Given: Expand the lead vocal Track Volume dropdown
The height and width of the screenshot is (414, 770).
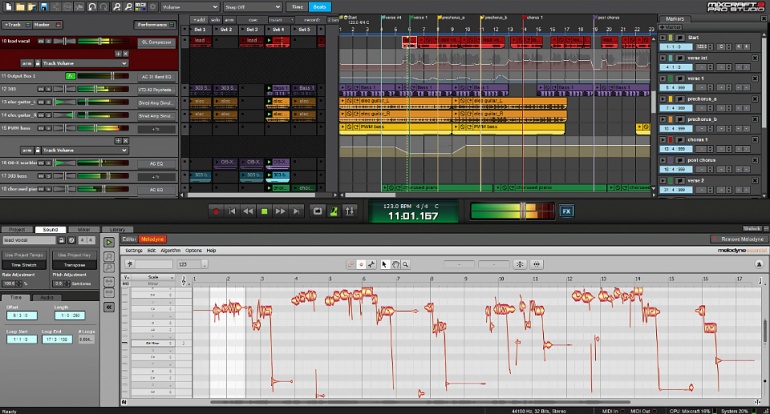Looking at the screenshot, I should click(x=85, y=62).
